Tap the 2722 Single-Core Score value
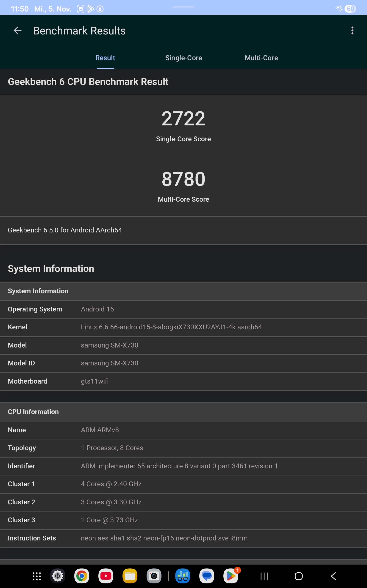Image resolution: width=367 pixels, height=588 pixels. click(x=183, y=119)
